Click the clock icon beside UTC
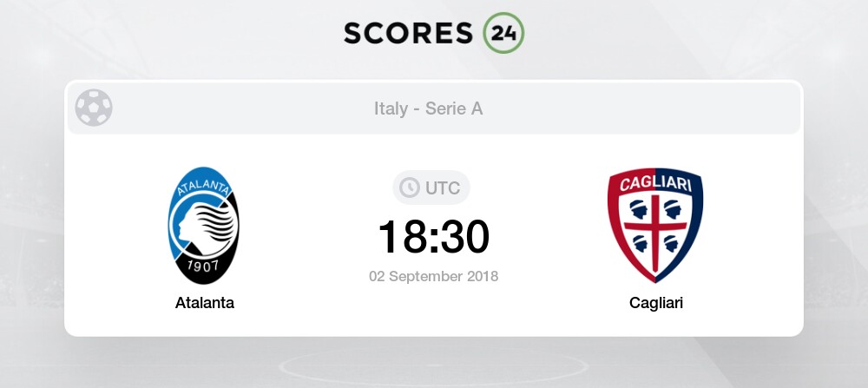Screen dimensions: 868x388 point(410,187)
